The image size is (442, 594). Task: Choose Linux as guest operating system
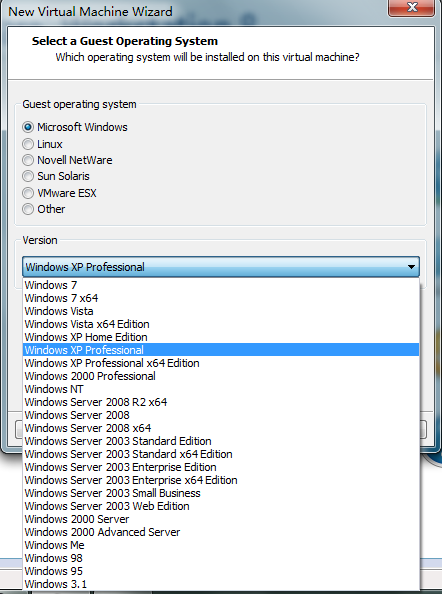(x=28, y=144)
